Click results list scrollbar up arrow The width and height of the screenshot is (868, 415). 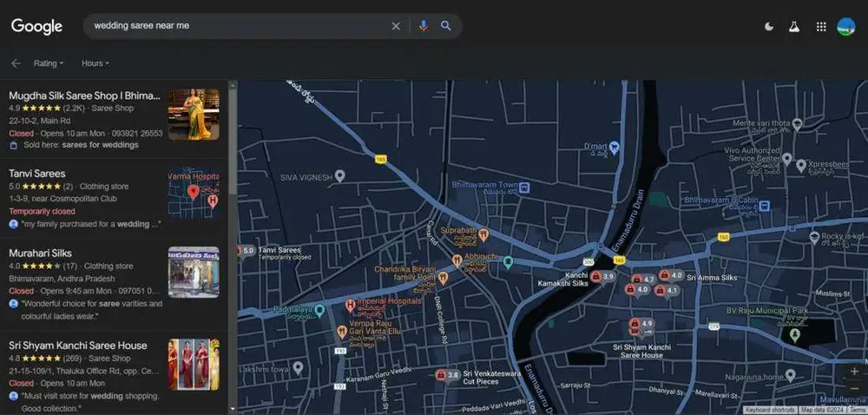pos(233,85)
